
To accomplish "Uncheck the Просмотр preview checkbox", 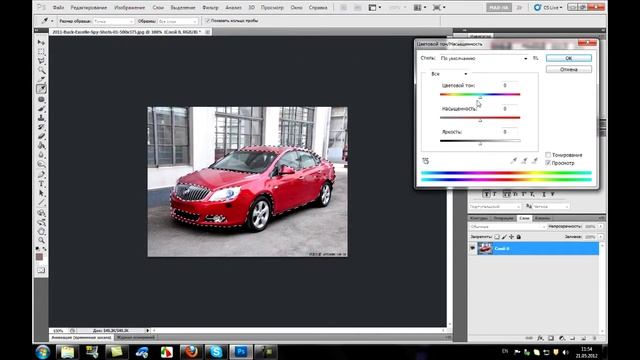I will 548,163.
